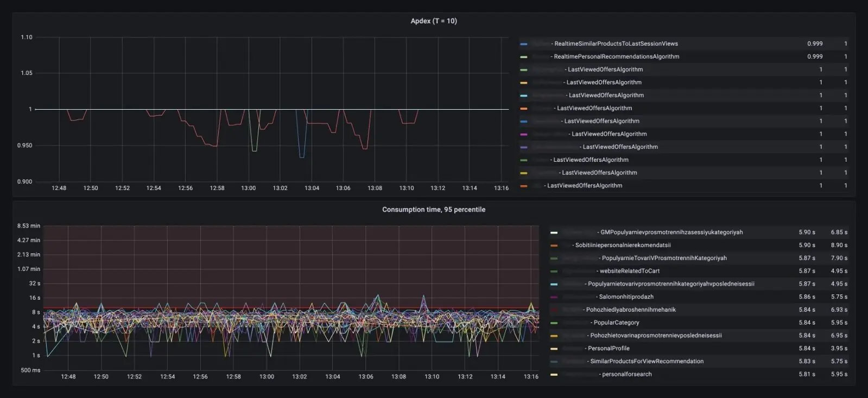
Task: Change color swatch of Sobitiiniepersonalnierekomendatsii series
Action: pyautogui.click(x=554, y=245)
